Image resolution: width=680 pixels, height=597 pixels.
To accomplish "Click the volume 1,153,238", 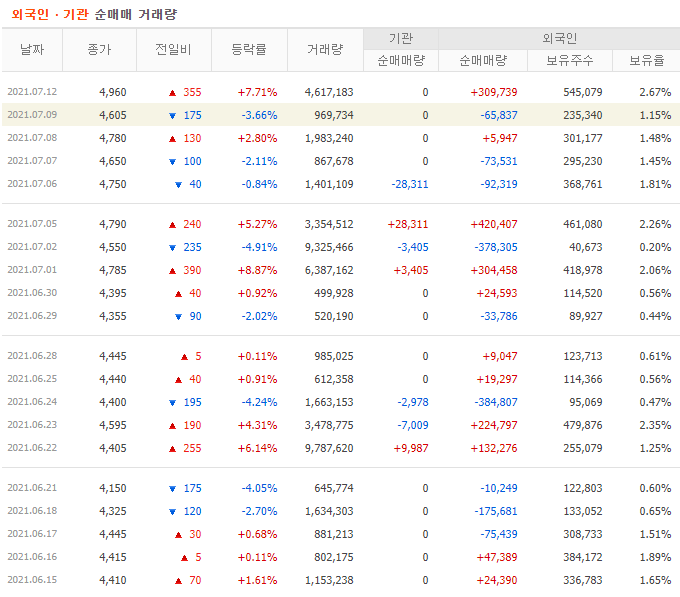I will click(x=329, y=581).
